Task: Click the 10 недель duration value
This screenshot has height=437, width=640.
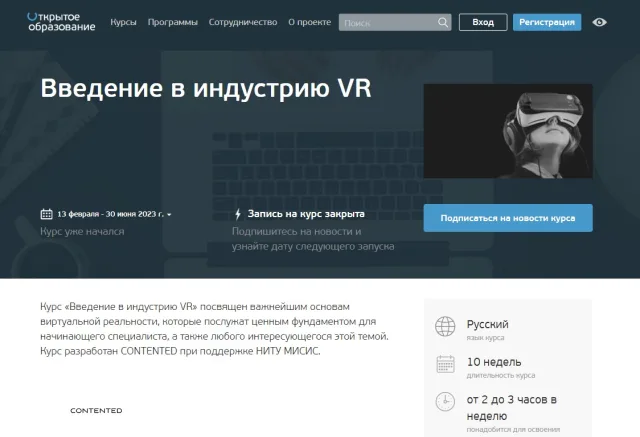Action: (x=494, y=362)
